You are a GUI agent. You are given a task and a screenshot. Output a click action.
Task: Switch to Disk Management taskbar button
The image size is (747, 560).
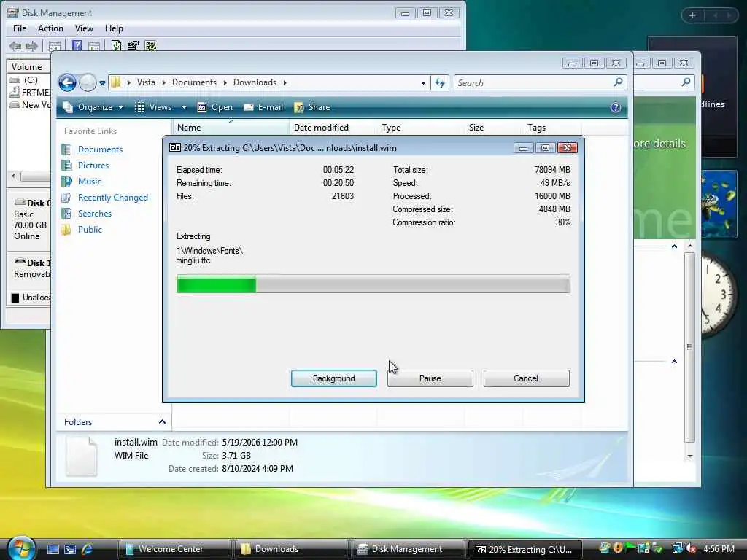tap(407, 549)
